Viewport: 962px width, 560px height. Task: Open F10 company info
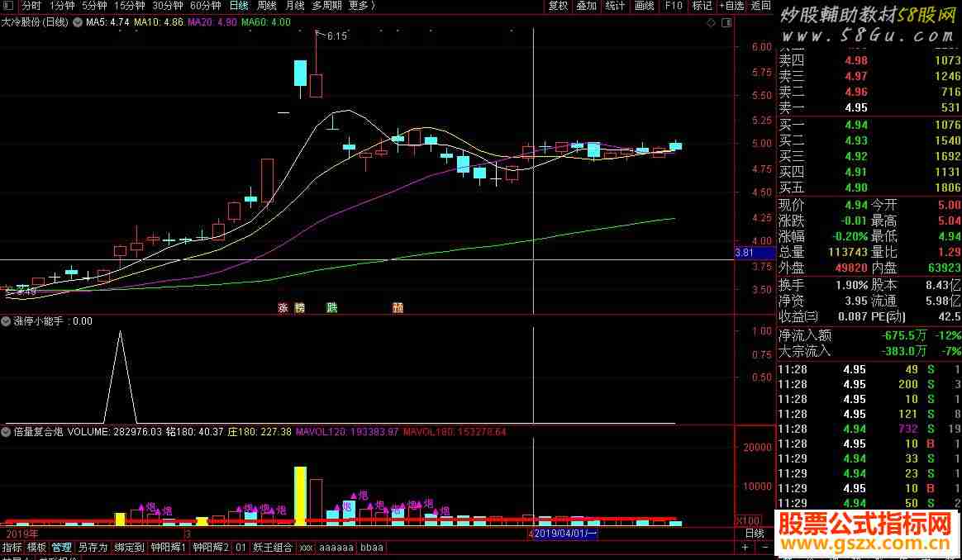(x=673, y=6)
